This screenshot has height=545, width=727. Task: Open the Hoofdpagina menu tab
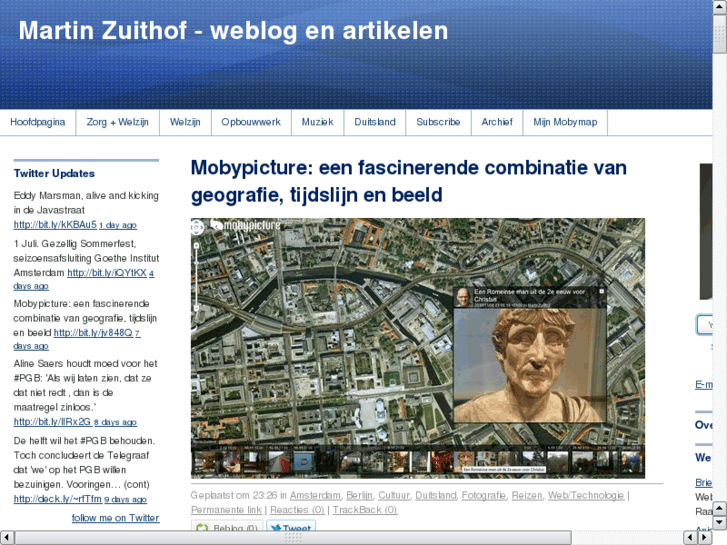[38, 122]
